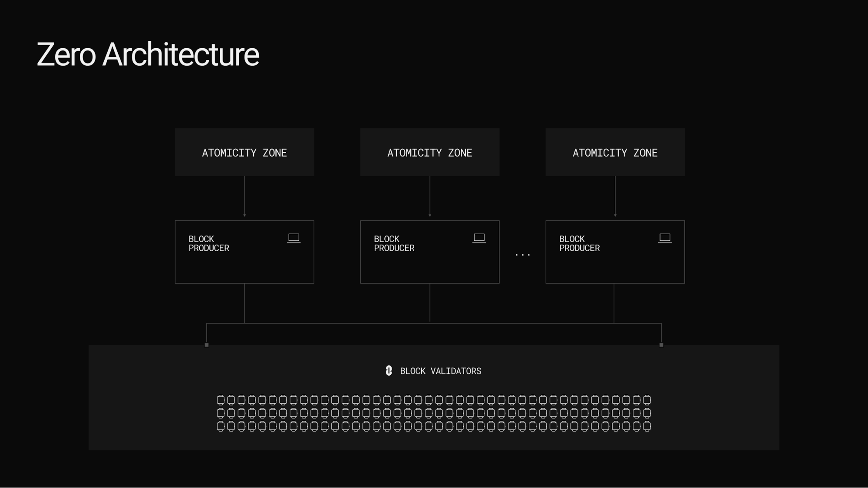Viewport: 868px width, 488px height.
Task: Click the rightmost Block Producer label
Action: pos(580,244)
